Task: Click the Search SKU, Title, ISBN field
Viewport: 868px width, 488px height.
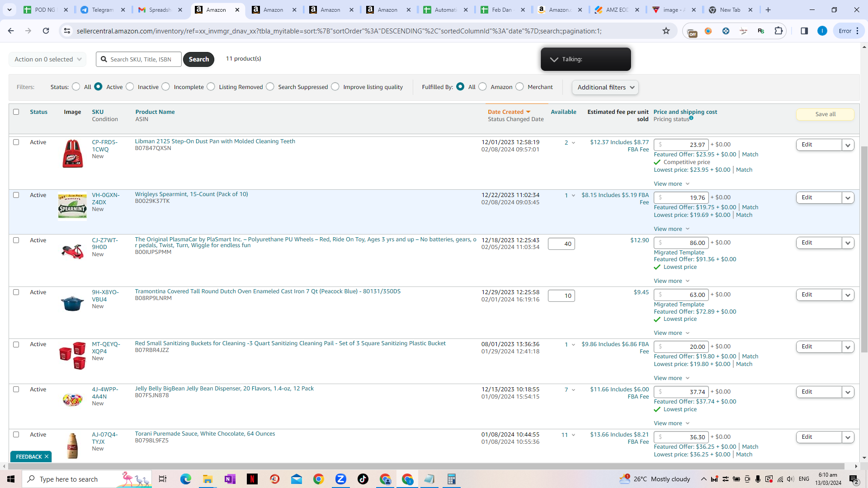Action: (139, 59)
